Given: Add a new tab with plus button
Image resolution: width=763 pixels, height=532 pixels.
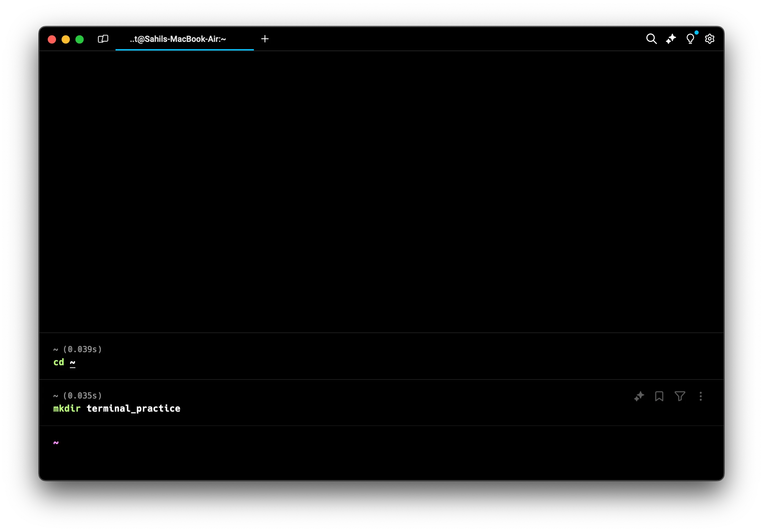Looking at the screenshot, I should [265, 39].
